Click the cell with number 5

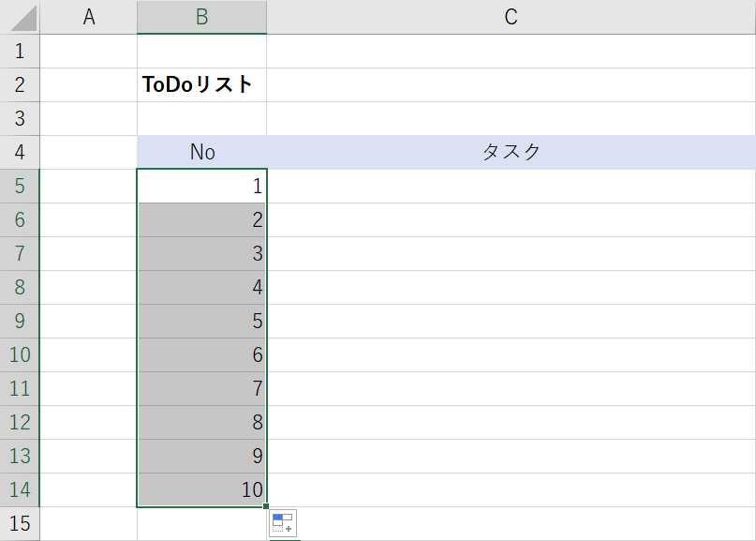pos(201,321)
